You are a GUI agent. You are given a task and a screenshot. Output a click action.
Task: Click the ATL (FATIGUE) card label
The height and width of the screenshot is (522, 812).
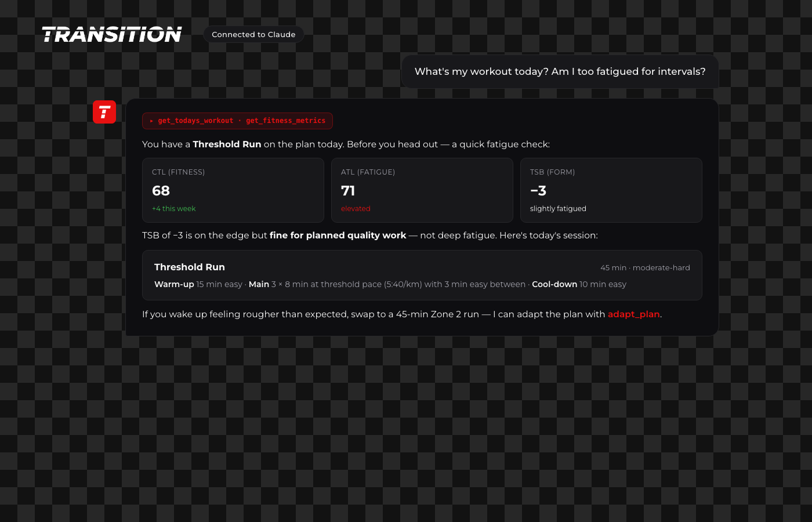(368, 172)
